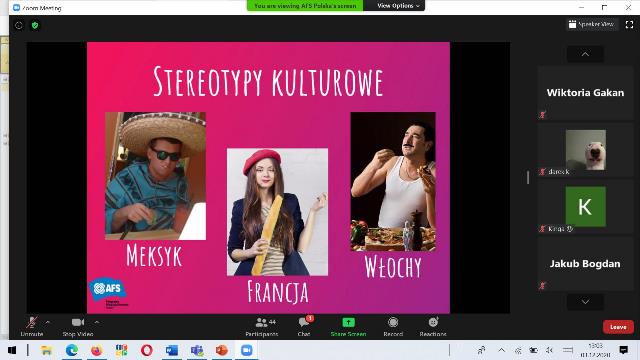Expand video options arrow beside Stop Video
The height and width of the screenshot is (360, 640).
(97, 322)
